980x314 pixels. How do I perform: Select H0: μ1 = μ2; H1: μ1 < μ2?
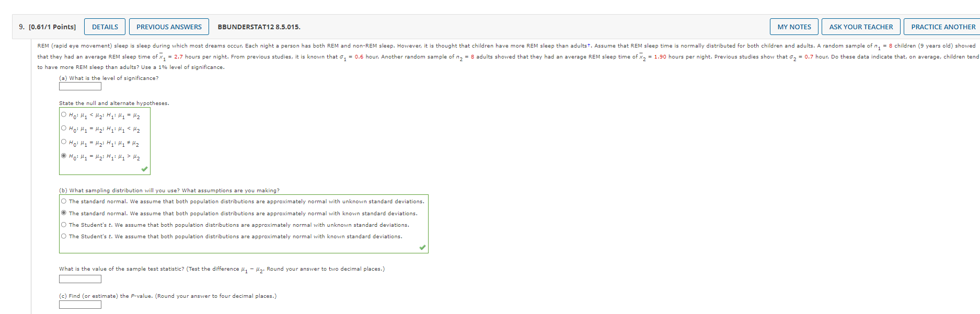[64, 128]
